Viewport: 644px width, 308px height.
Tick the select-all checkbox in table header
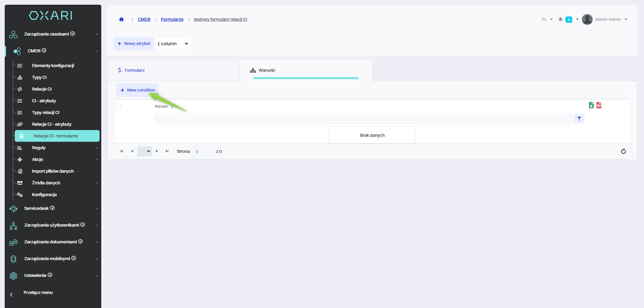[119, 106]
